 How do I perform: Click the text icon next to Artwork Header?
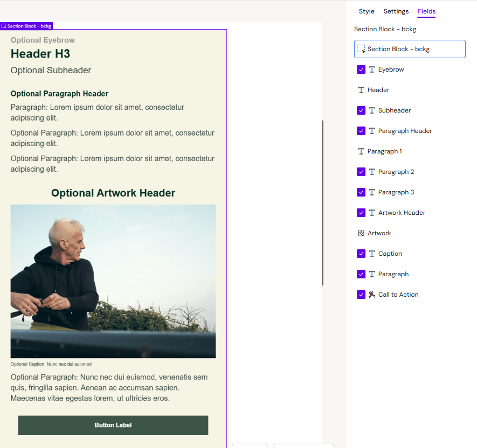pyautogui.click(x=372, y=213)
